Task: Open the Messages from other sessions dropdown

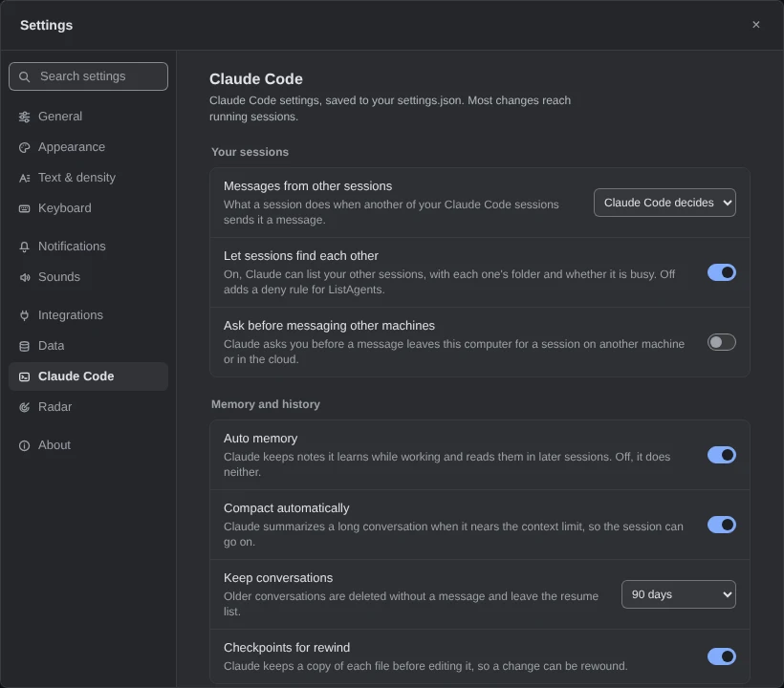Action: coord(664,203)
